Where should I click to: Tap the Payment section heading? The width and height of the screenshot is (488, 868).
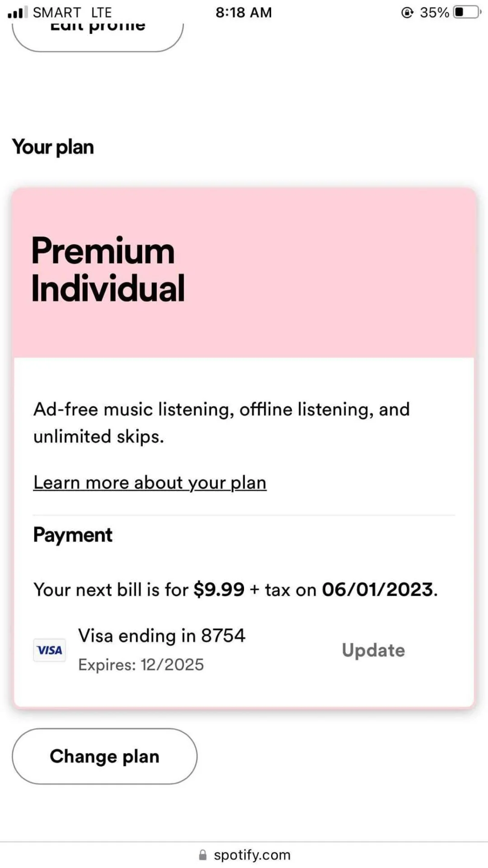click(x=73, y=535)
